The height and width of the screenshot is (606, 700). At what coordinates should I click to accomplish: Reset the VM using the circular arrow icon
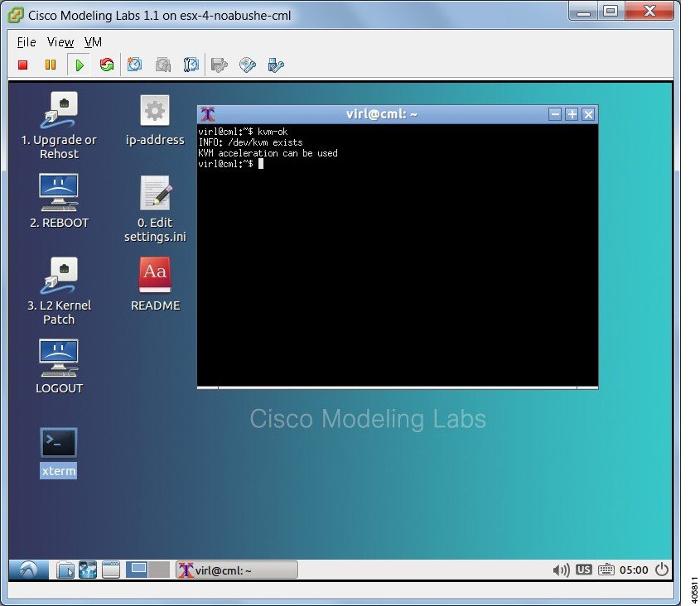pyautogui.click(x=107, y=65)
